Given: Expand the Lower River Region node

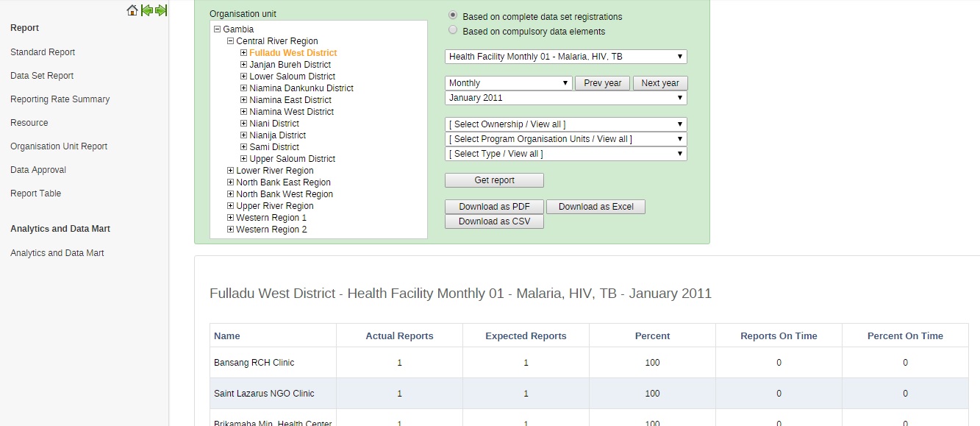Looking at the screenshot, I should point(230,171).
